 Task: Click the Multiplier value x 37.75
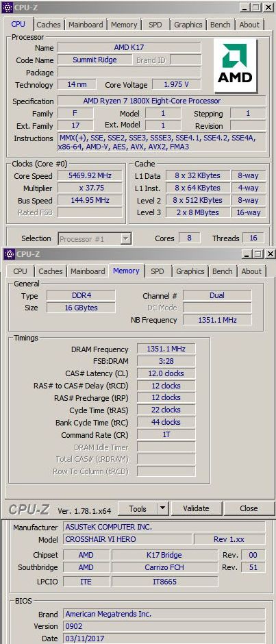click(x=90, y=188)
